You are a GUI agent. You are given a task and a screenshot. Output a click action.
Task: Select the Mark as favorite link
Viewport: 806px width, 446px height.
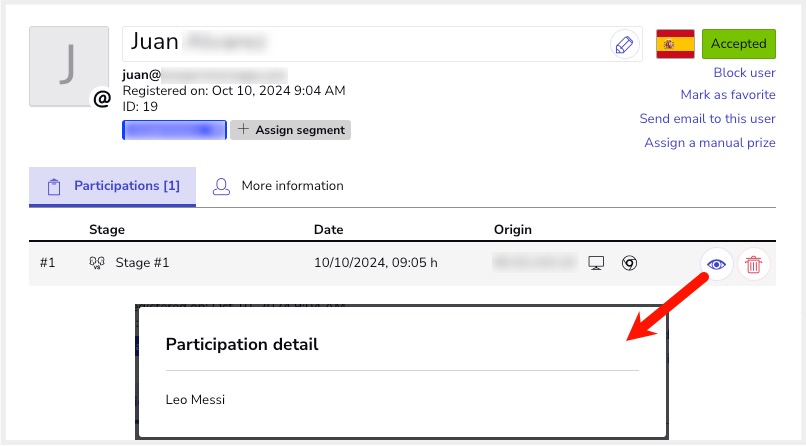[728, 95]
